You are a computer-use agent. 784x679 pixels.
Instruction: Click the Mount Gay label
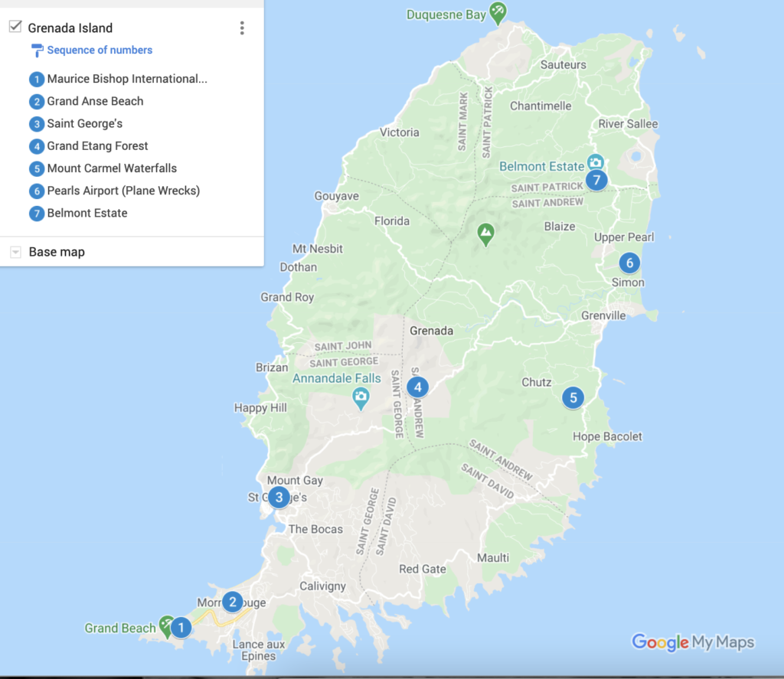pyautogui.click(x=295, y=481)
